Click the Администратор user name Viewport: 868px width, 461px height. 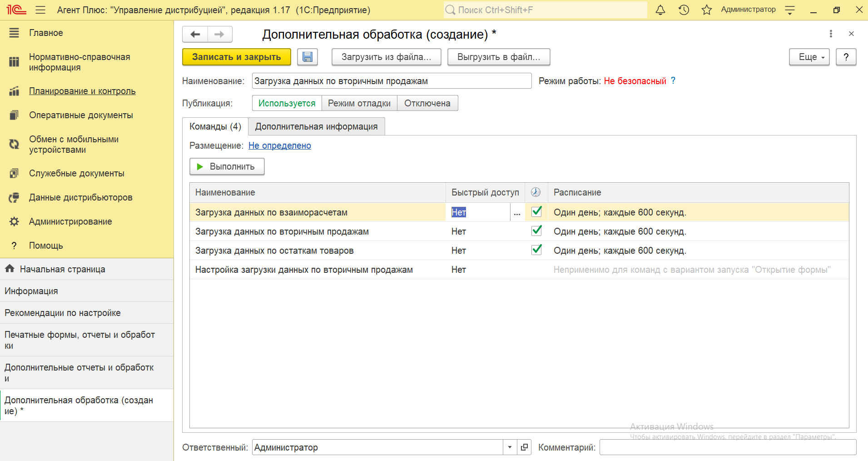(748, 10)
